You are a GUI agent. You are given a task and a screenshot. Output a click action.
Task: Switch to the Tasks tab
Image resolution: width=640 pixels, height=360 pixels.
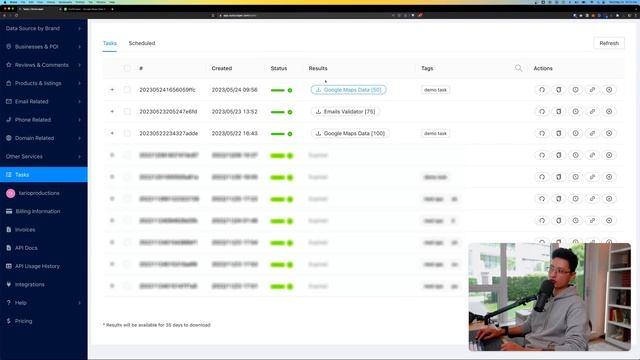coord(110,43)
